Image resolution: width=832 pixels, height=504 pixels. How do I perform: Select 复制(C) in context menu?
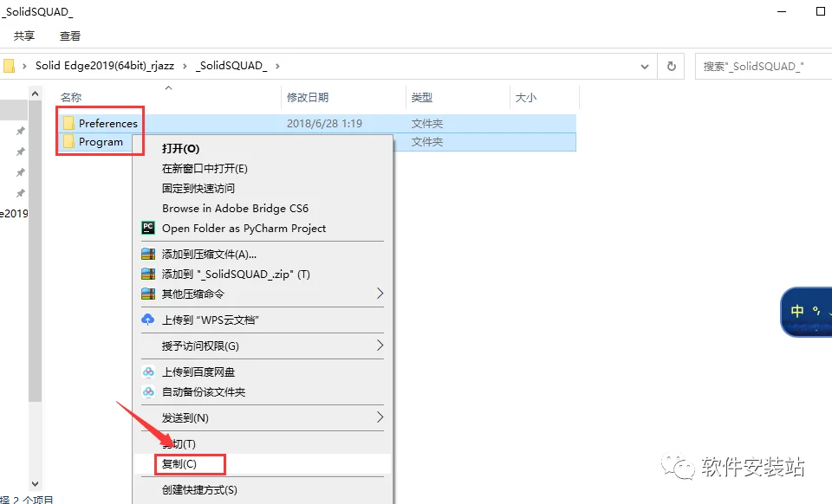click(x=179, y=463)
